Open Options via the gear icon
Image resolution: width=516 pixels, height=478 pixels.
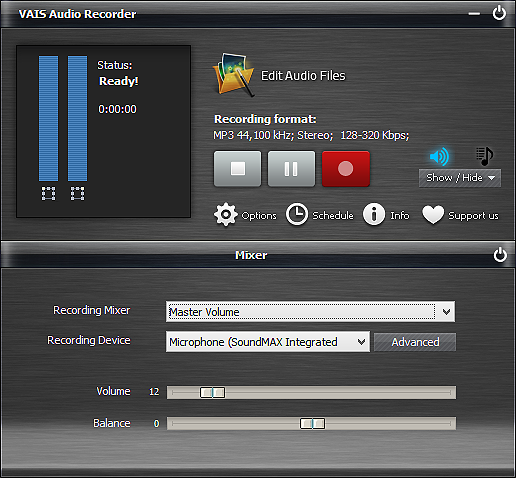(x=226, y=215)
